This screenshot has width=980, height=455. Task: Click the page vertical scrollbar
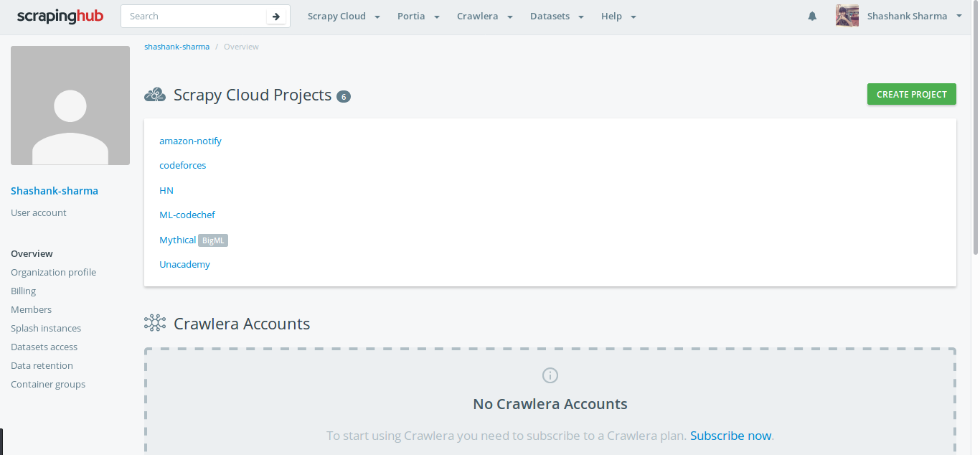point(976,127)
